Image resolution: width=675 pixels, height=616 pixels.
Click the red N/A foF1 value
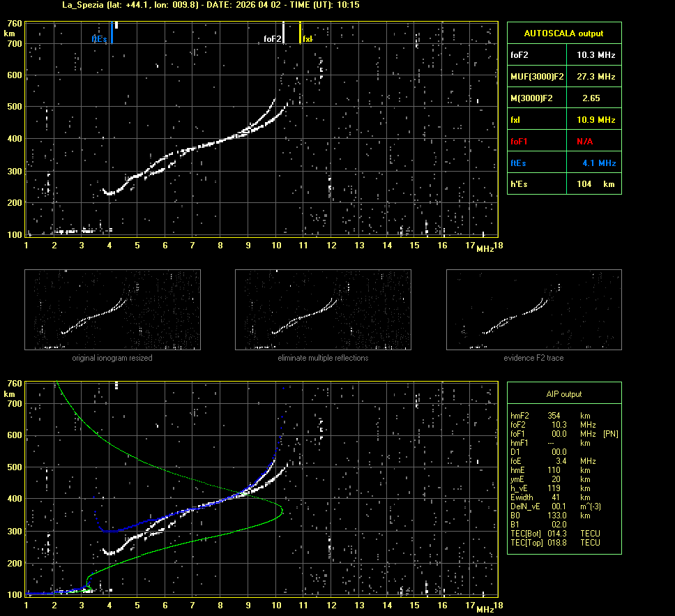(x=586, y=141)
